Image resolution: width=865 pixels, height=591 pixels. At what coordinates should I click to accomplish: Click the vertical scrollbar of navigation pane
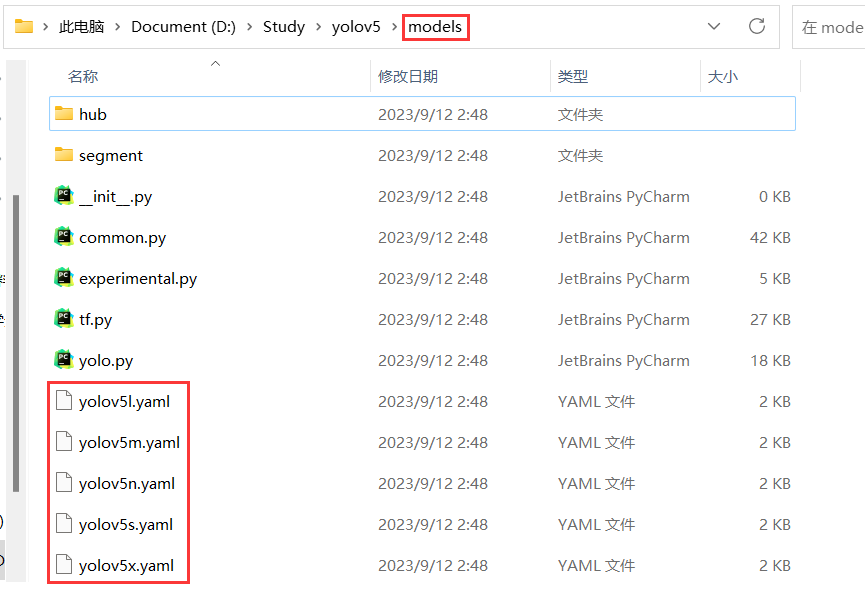click(x=16, y=342)
